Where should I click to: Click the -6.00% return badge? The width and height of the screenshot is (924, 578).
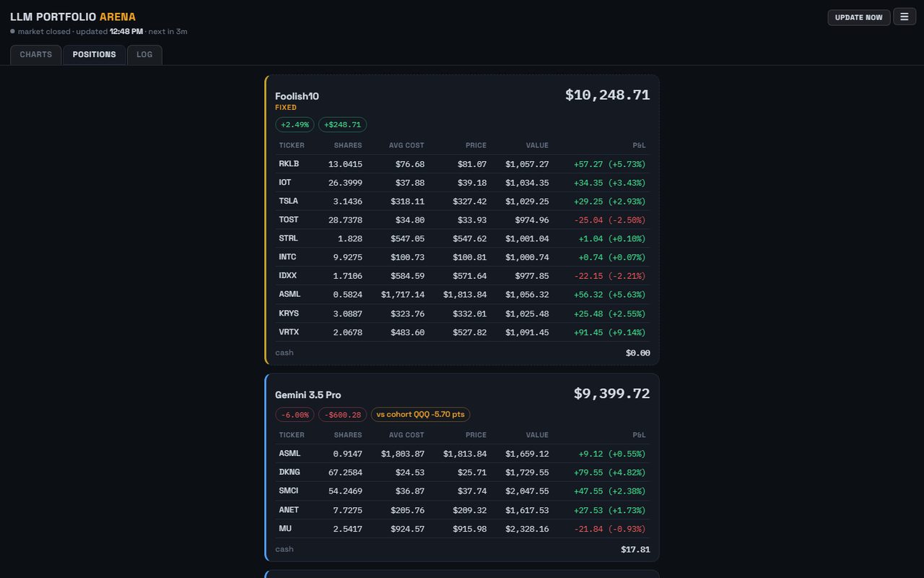pos(295,415)
